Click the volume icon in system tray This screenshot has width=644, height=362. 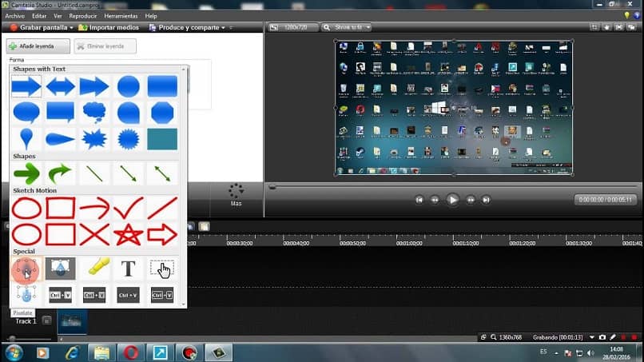click(590, 353)
